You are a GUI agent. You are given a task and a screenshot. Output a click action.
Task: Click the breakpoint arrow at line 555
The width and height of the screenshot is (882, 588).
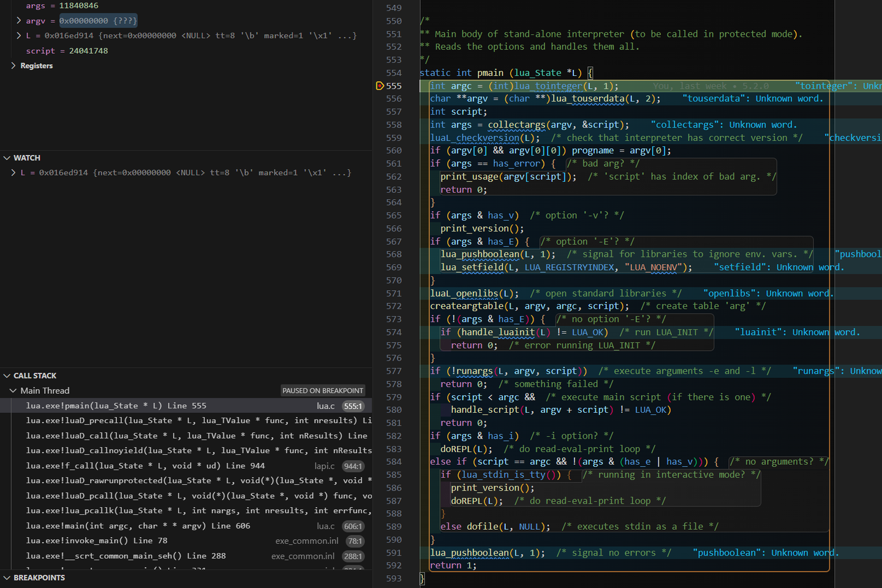(x=380, y=86)
